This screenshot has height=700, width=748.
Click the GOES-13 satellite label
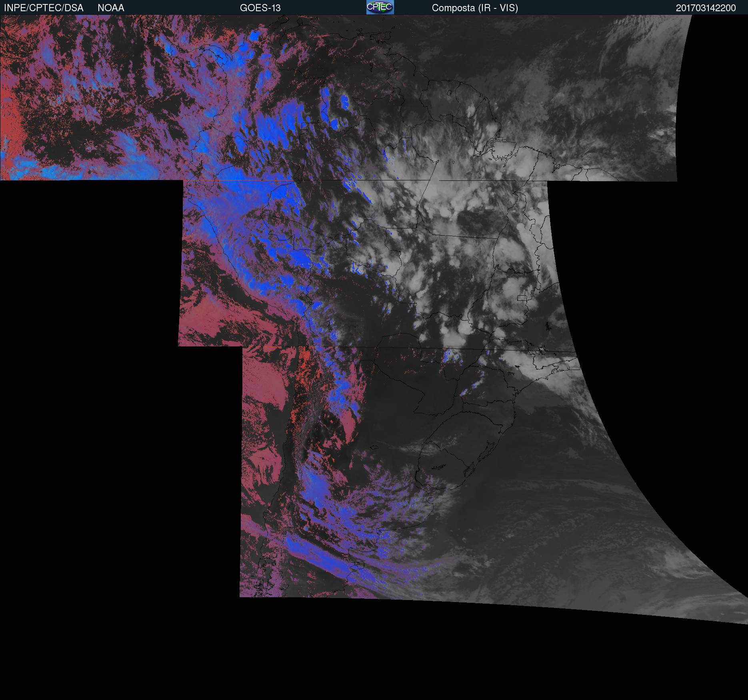260,8
